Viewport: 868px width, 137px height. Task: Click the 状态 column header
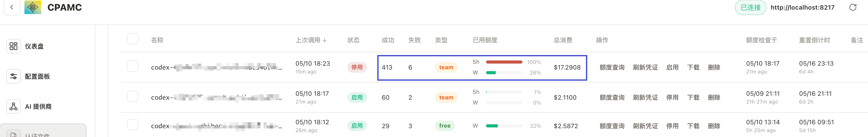(353, 40)
